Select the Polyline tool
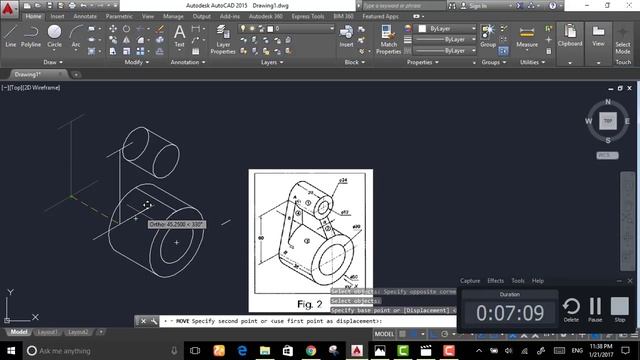This screenshot has width=640, height=360. click(x=31, y=36)
